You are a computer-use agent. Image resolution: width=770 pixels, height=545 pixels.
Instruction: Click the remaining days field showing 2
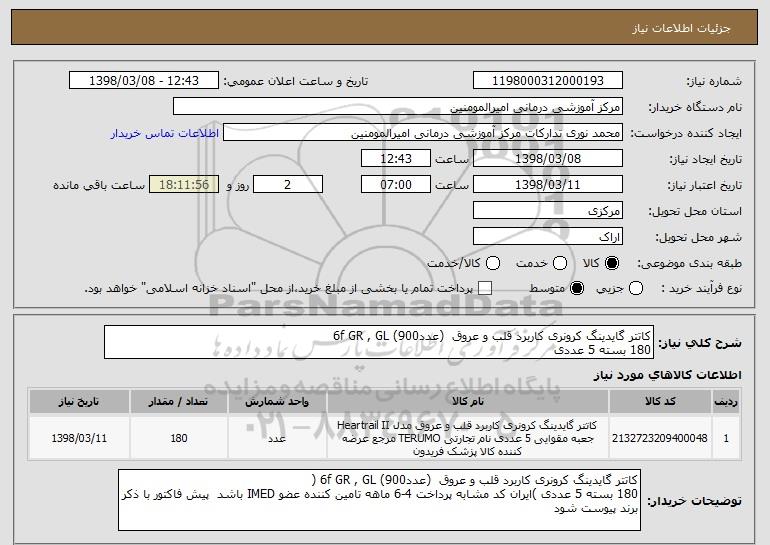point(288,185)
